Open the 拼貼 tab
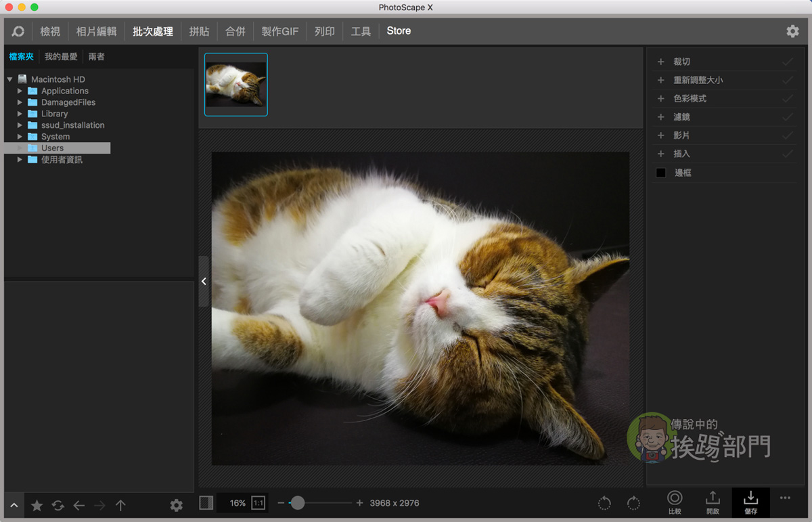 coord(199,31)
